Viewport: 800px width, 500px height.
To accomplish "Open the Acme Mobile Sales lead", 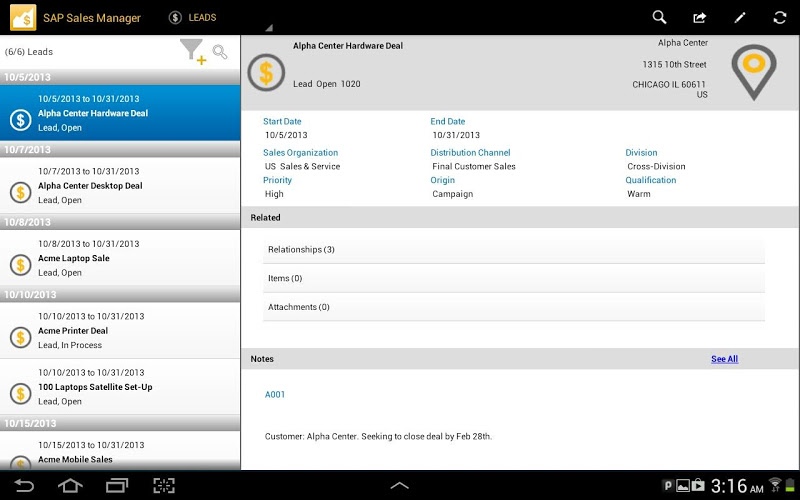I will pyautogui.click(x=120, y=451).
